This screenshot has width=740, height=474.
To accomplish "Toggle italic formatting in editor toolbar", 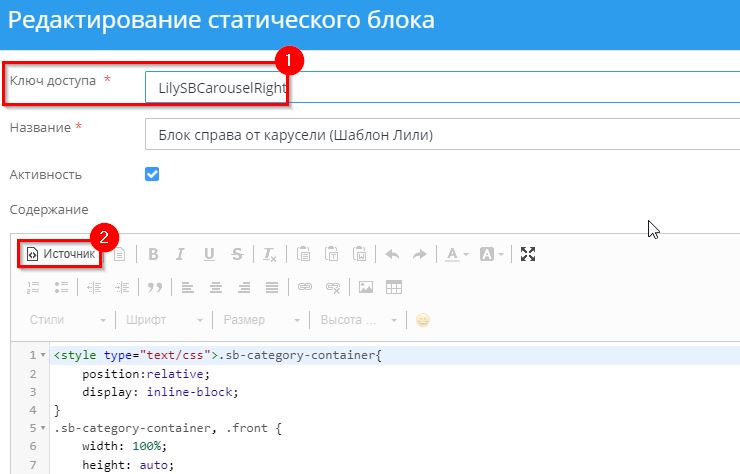I will click(x=181, y=254).
